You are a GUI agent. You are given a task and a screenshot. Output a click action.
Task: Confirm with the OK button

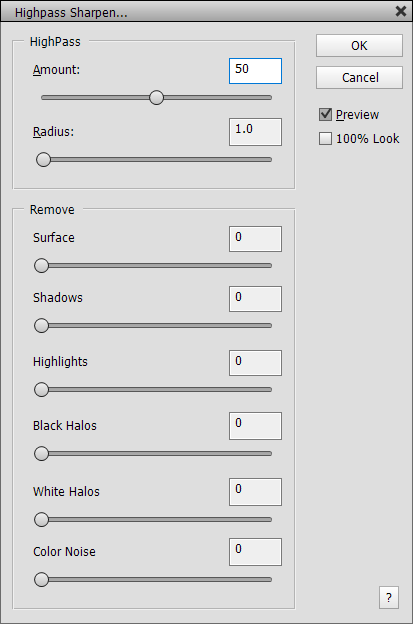click(x=359, y=45)
